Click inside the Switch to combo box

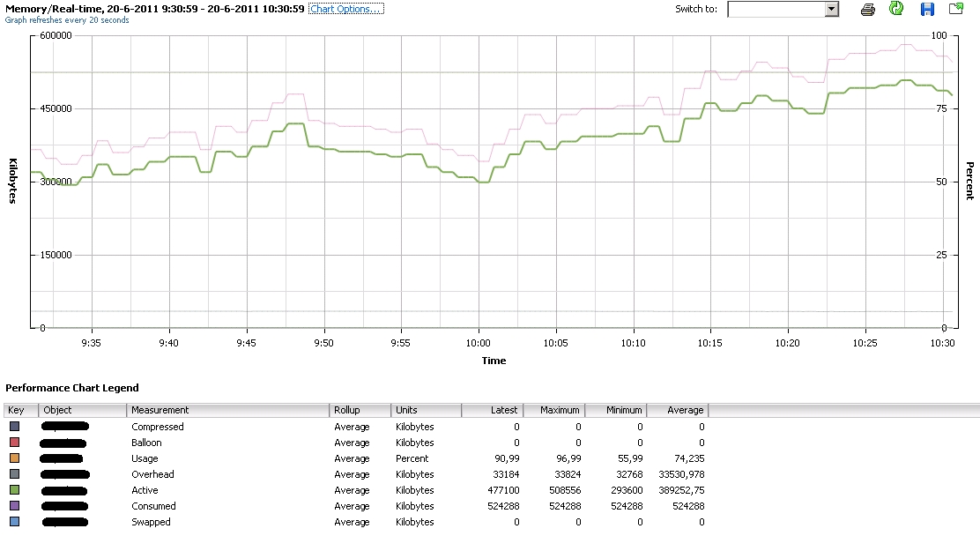(776, 9)
